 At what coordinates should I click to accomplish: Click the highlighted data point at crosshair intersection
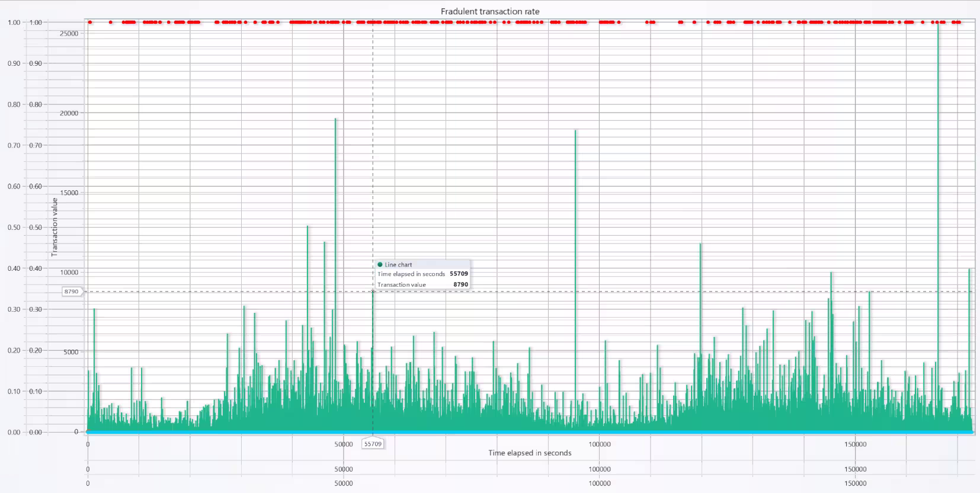click(373, 292)
